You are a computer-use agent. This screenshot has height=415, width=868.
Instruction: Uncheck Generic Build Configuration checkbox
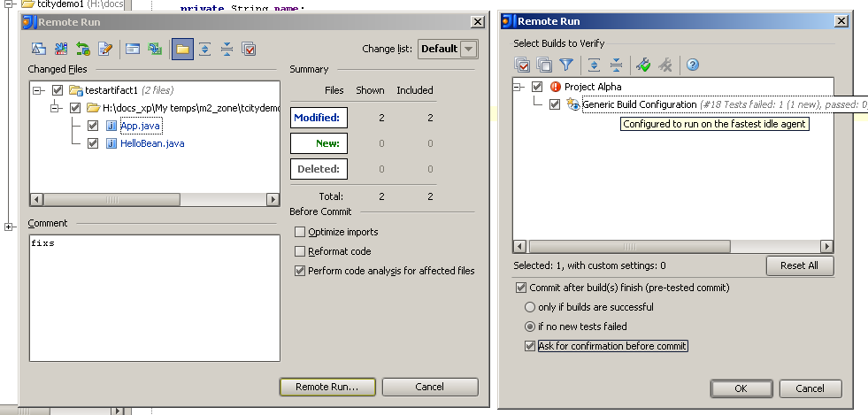555,104
